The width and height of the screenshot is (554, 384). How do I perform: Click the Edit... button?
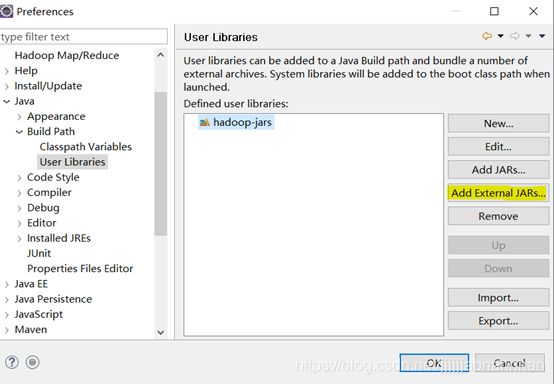(499, 146)
